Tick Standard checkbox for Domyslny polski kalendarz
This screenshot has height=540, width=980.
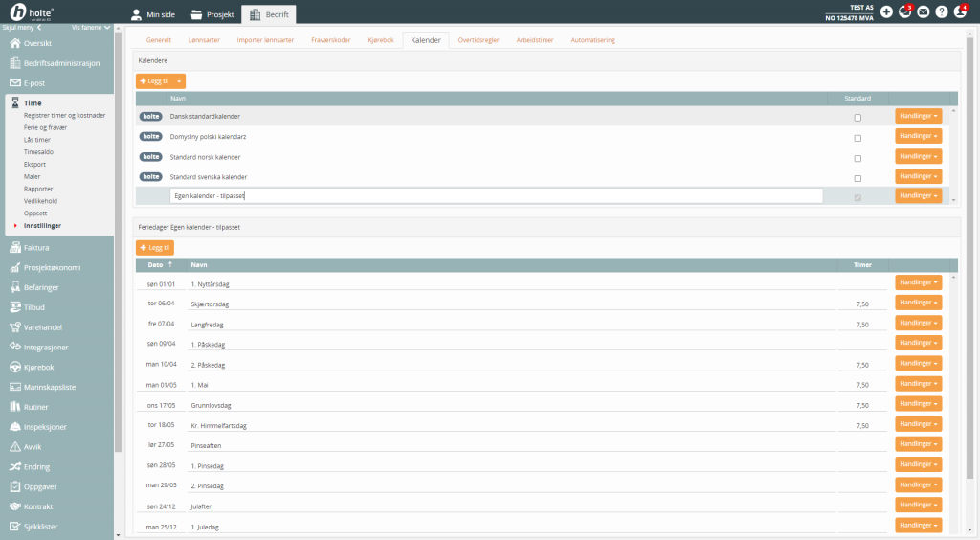(857, 137)
